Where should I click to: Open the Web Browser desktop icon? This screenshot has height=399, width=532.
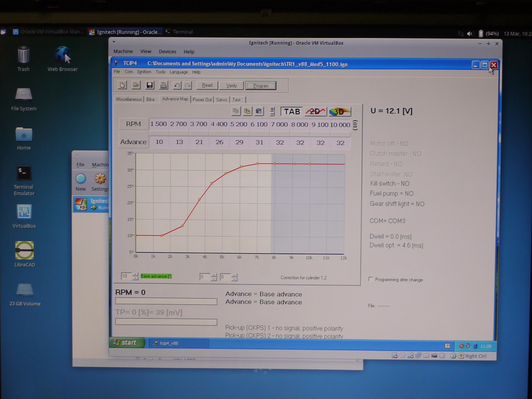coord(63,59)
